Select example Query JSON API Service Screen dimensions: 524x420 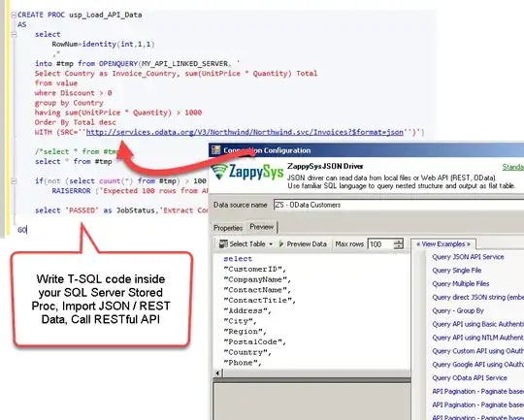(x=468, y=257)
